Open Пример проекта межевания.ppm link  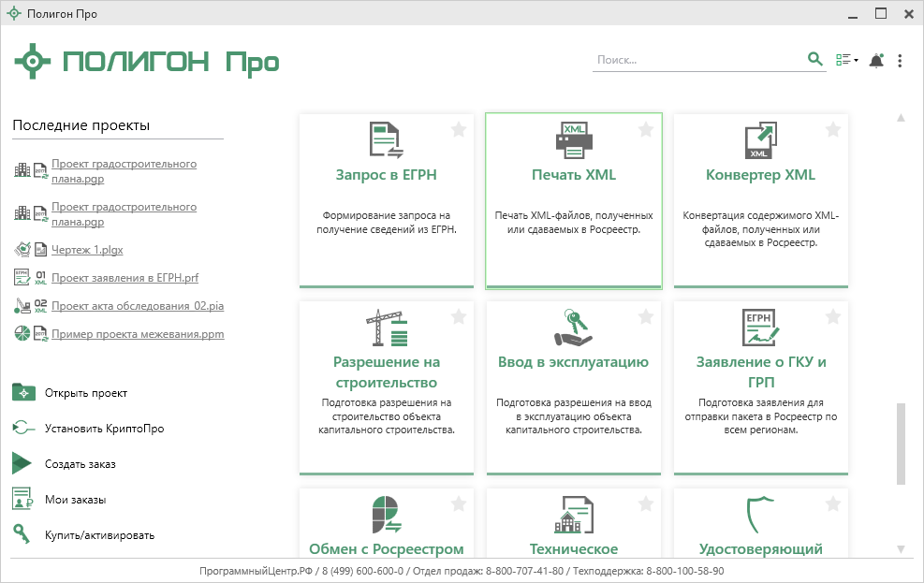[138, 334]
